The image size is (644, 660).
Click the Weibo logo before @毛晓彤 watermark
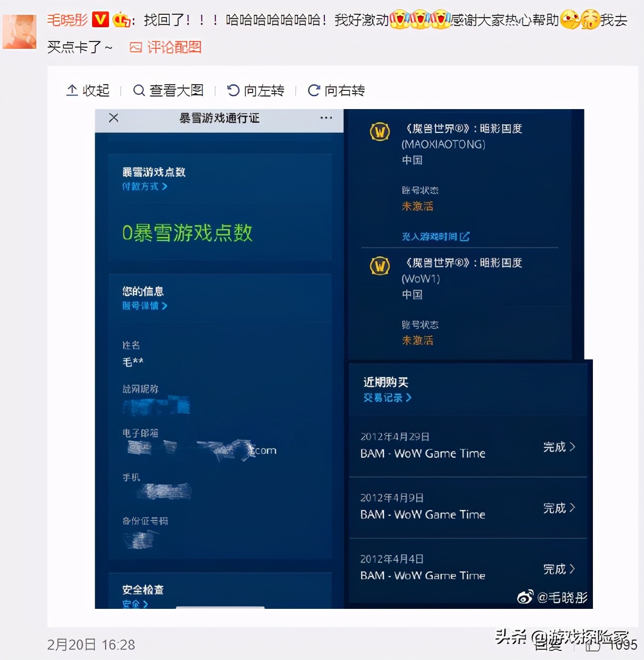524,597
